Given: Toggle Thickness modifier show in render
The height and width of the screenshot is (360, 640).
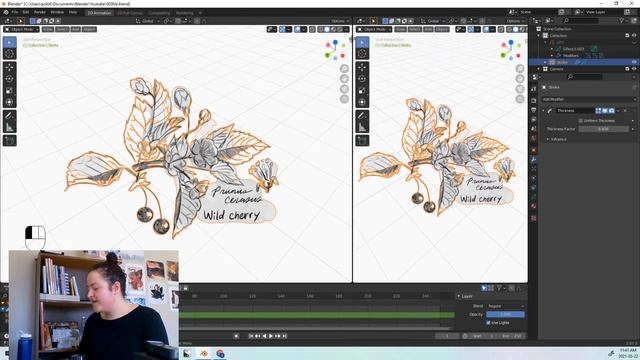Looking at the screenshot, I should pyautogui.click(x=611, y=111).
